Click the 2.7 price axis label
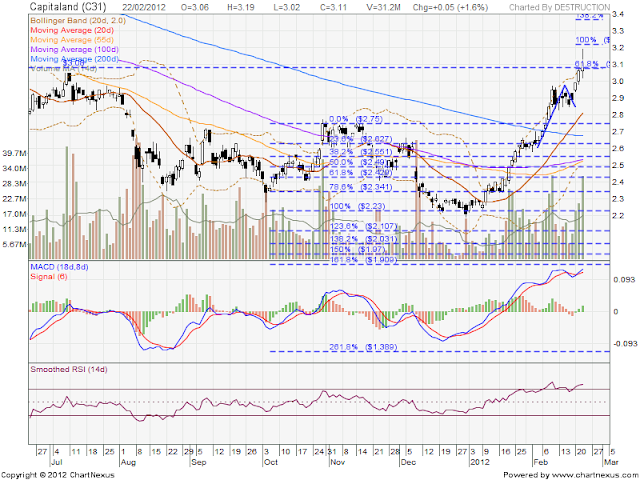Image resolution: width=640 pixels, height=480 pixels. pos(618,131)
